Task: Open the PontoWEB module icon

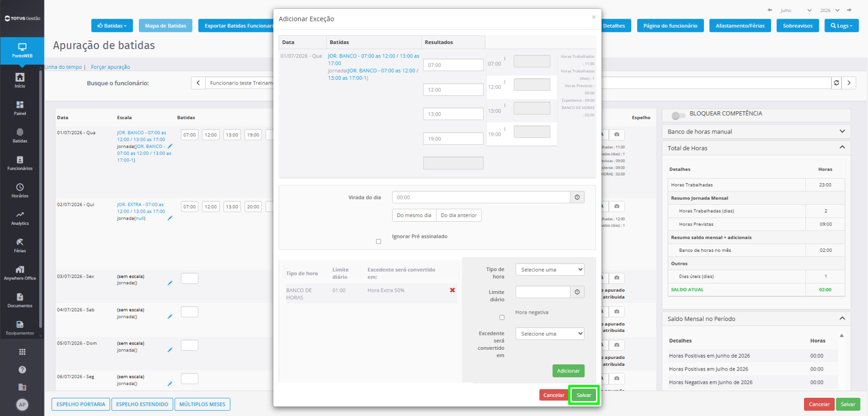Action: pyautogui.click(x=22, y=50)
